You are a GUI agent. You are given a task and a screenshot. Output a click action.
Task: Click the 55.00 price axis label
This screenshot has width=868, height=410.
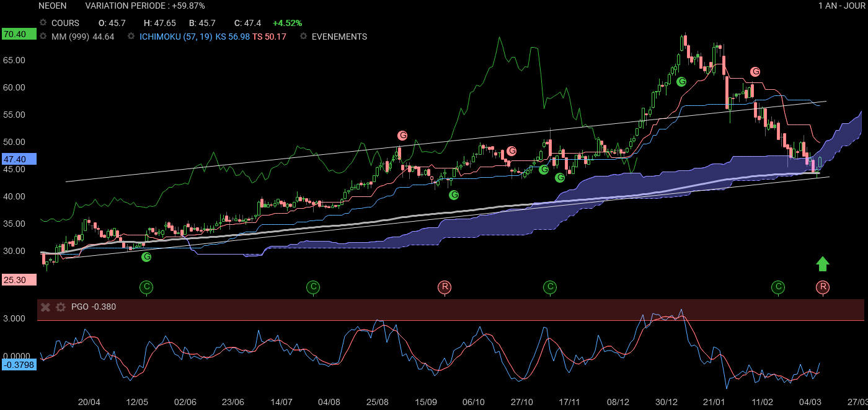[x=15, y=115]
